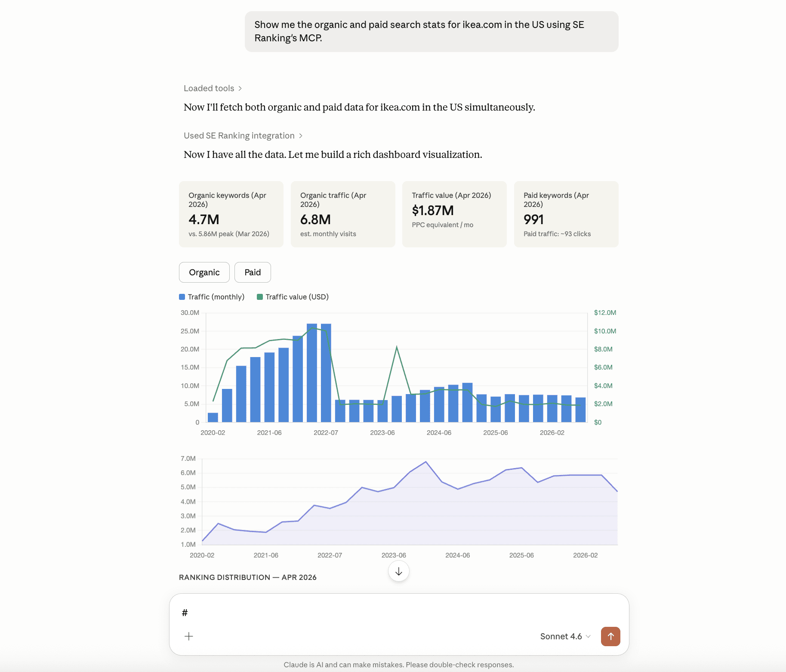Click the 2022-07 label under bar chart
This screenshot has width=786, height=672.
click(x=326, y=433)
